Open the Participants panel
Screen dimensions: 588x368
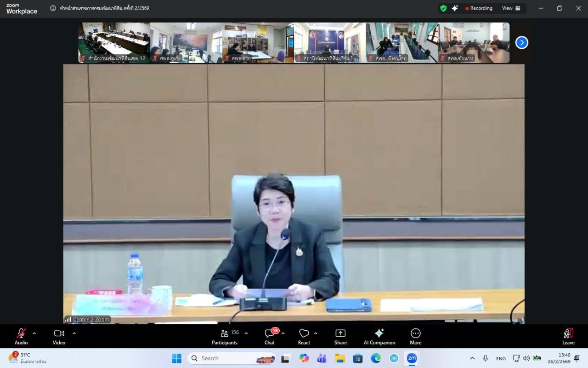point(225,336)
